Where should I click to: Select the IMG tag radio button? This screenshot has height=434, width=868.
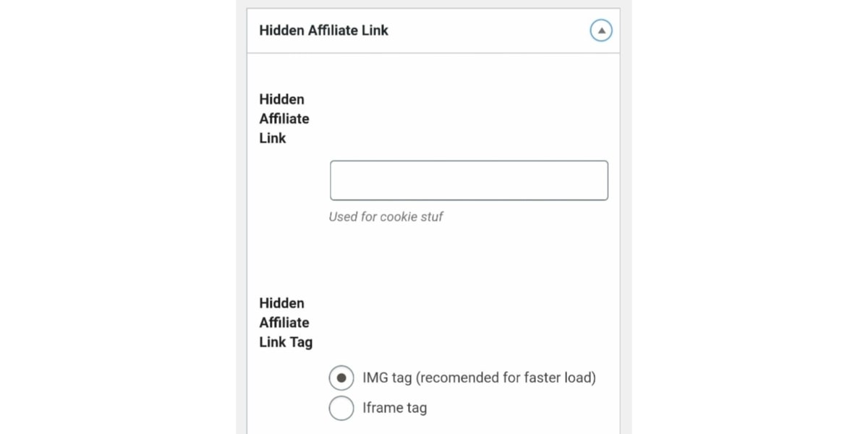(x=341, y=378)
